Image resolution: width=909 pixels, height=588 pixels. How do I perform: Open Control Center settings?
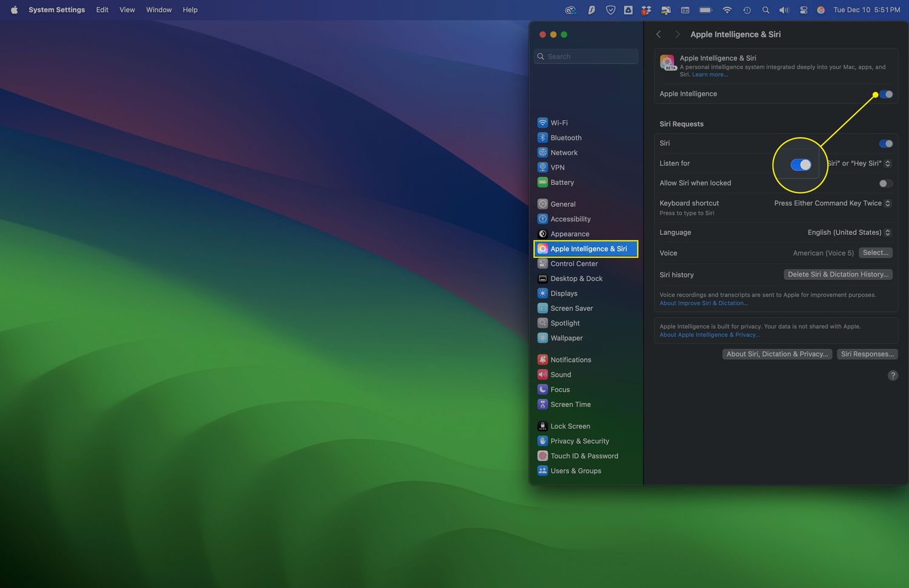pyautogui.click(x=573, y=264)
